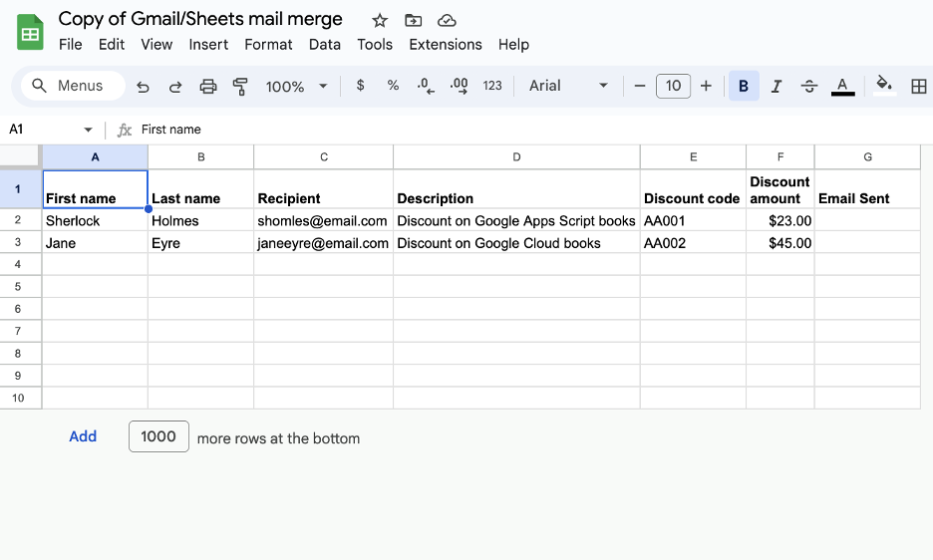Expand the name box dropdown arrow
This screenshot has width=933, height=560.
pyautogui.click(x=88, y=130)
